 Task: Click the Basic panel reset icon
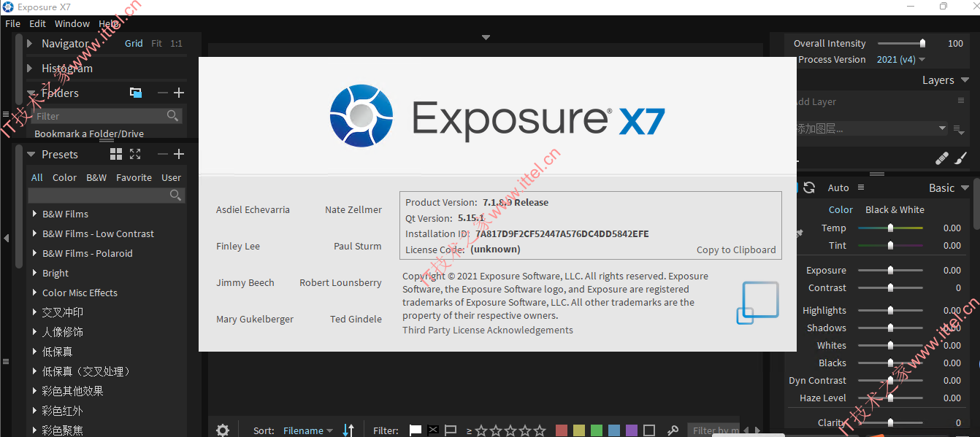pos(809,187)
